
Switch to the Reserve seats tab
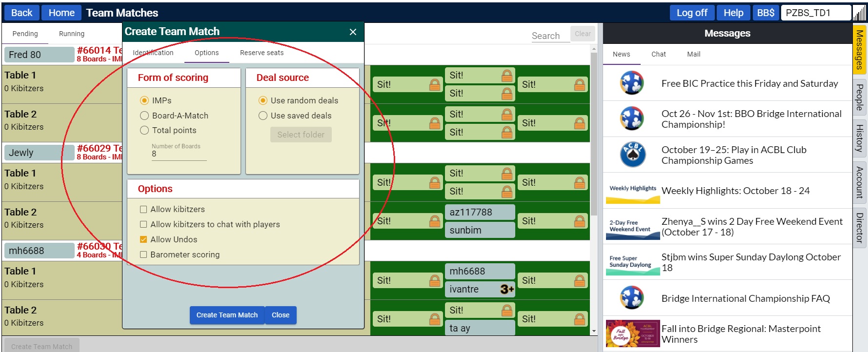pyautogui.click(x=262, y=53)
